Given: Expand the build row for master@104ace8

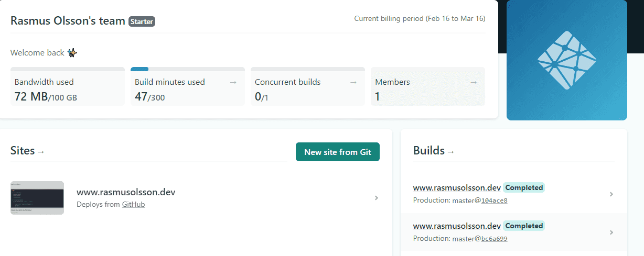Looking at the screenshot, I should click(x=611, y=194).
